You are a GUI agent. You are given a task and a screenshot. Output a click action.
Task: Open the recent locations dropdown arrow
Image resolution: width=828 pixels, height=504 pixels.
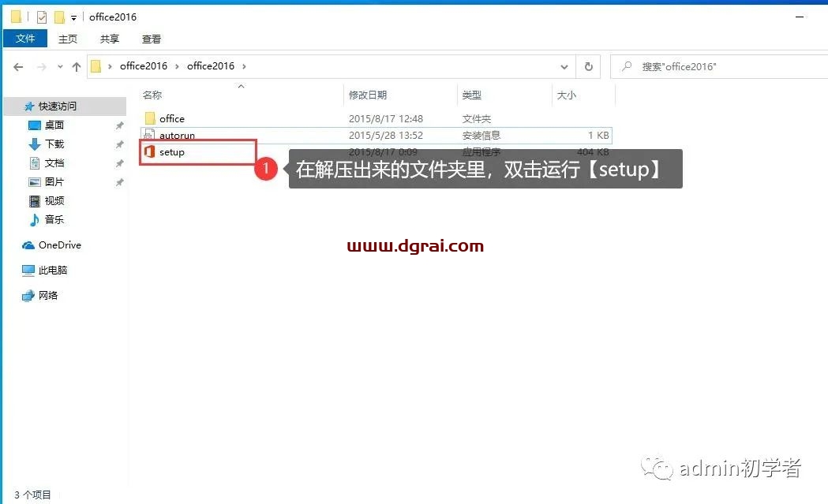(60, 66)
